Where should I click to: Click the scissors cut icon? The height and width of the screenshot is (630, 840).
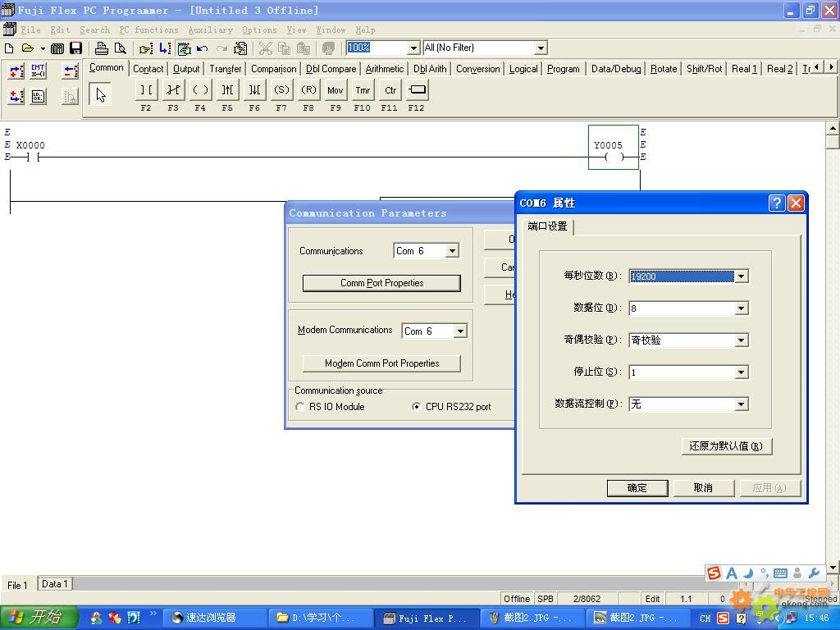[x=265, y=48]
